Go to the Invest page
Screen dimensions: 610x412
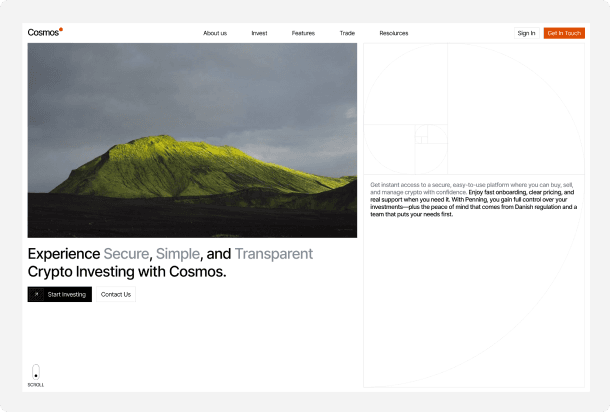[x=259, y=33]
